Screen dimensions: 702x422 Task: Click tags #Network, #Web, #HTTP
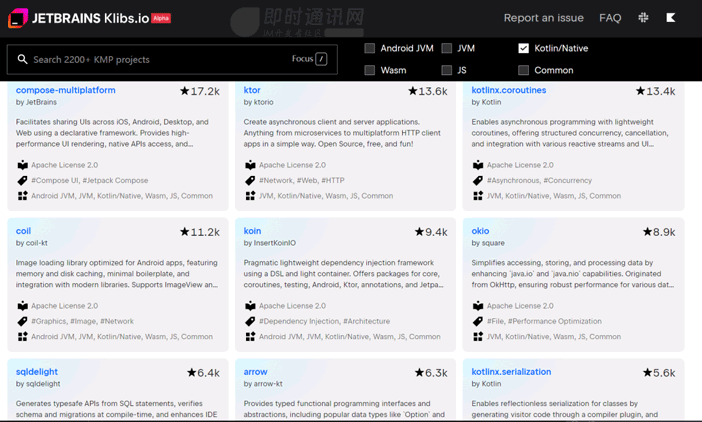click(302, 180)
